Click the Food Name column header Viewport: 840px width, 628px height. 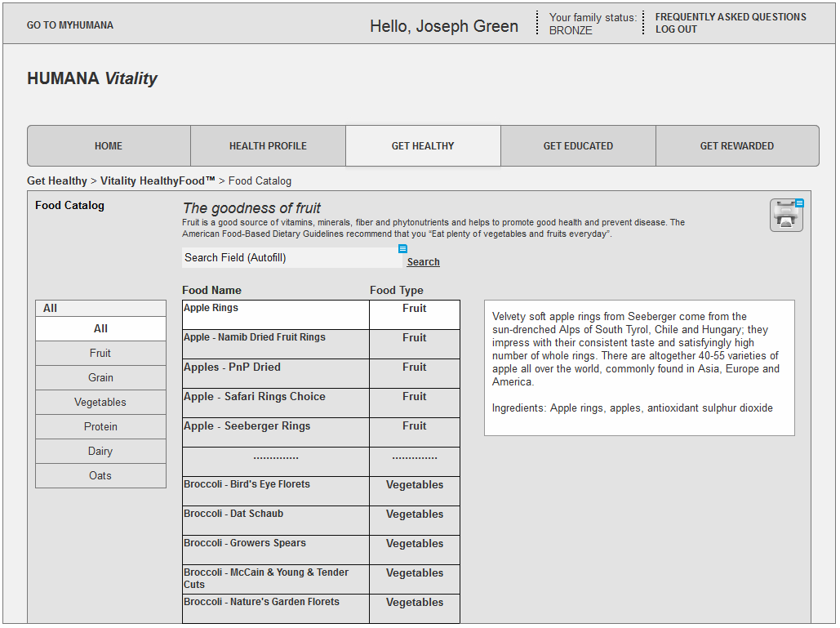tap(211, 291)
